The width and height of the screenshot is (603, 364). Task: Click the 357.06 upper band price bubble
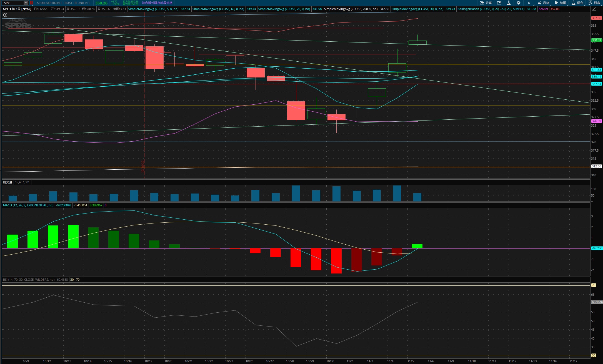tap(596, 18)
